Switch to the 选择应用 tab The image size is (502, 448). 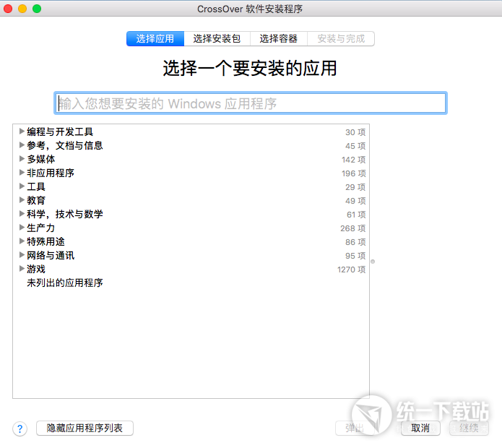[x=155, y=39]
